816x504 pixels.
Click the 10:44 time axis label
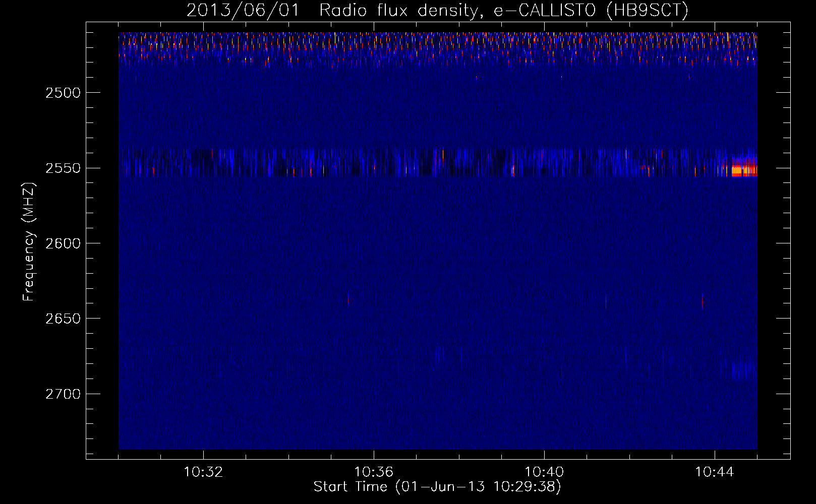click(x=715, y=472)
